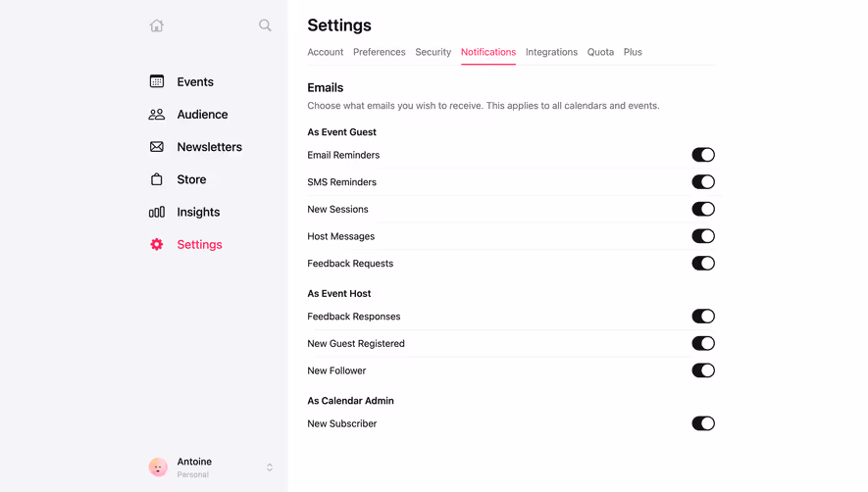
Task: Switch to the Quota tab
Action: click(x=600, y=52)
